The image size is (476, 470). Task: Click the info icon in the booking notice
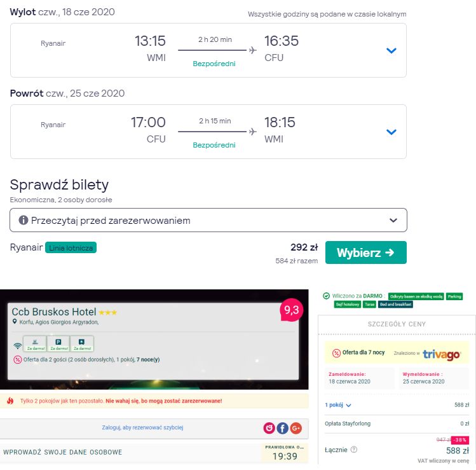(x=23, y=220)
